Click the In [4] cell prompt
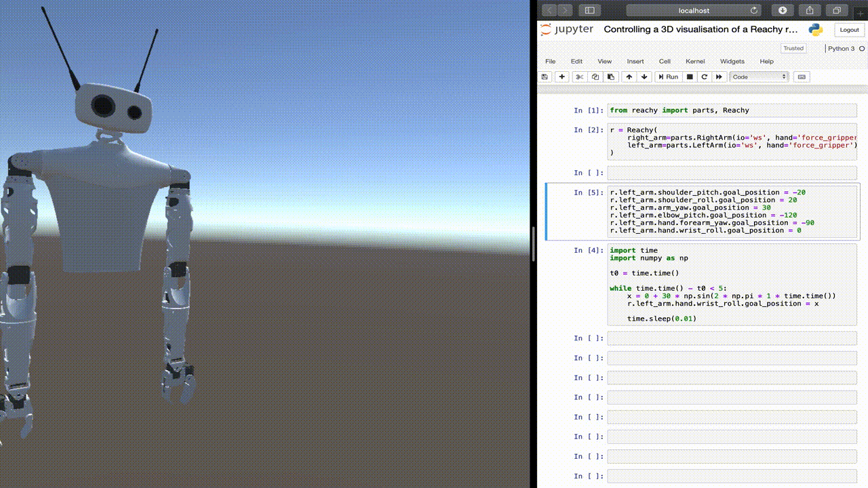 tap(588, 250)
